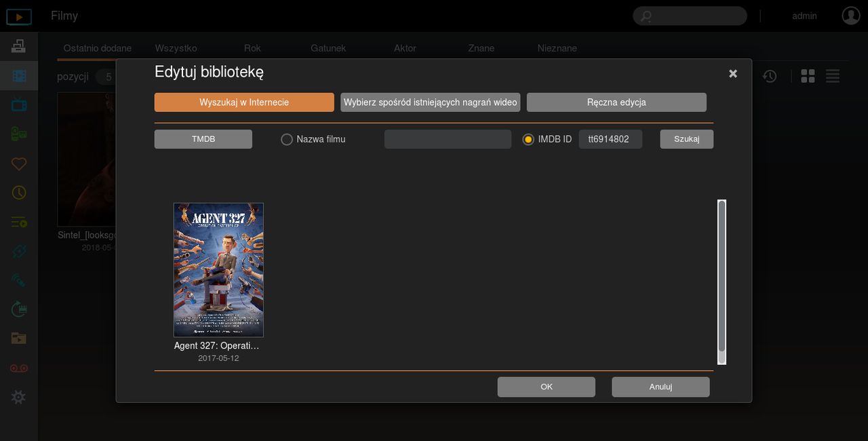Open the recordings tape sidebar icon

[19, 368]
